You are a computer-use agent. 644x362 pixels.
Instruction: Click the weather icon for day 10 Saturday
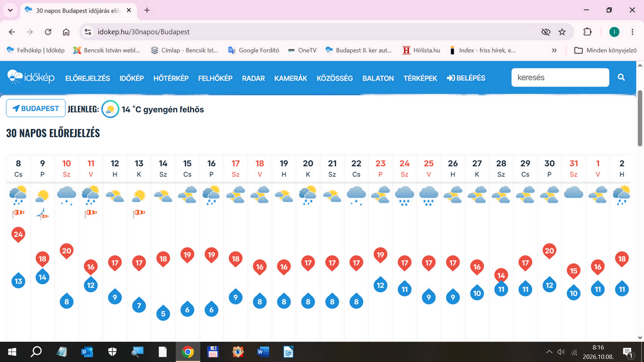(x=66, y=195)
